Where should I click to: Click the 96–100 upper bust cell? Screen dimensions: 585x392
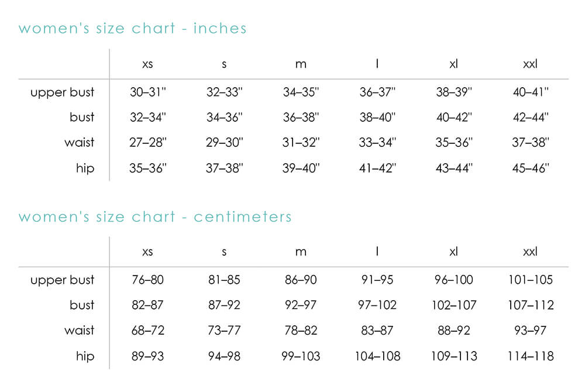pos(454,280)
